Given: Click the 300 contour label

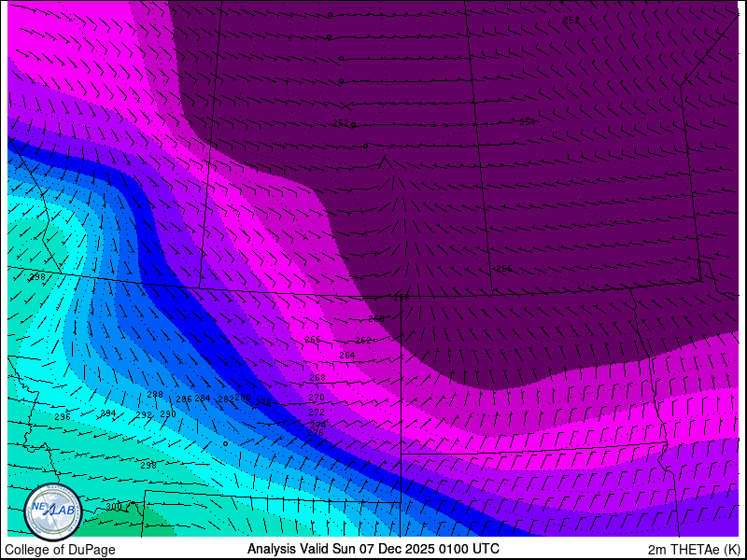Looking at the screenshot, I should tap(114, 506).
